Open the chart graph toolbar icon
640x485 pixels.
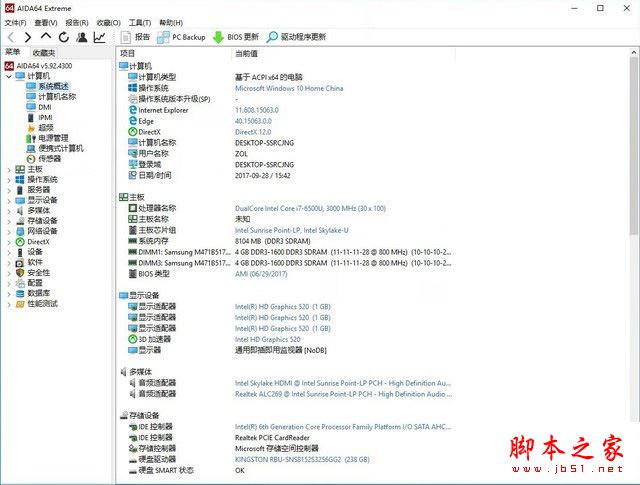[100, 38]
